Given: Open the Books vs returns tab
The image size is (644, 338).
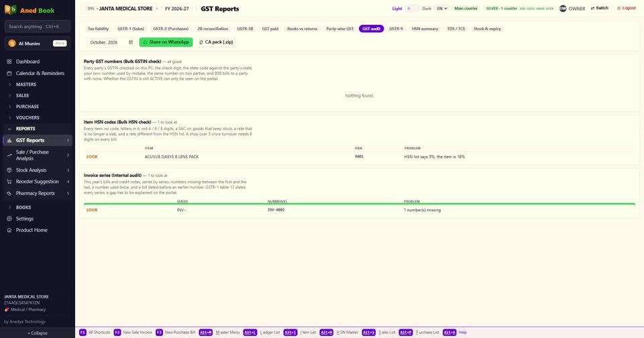Looking at the screenshot, I should point(303,29).
